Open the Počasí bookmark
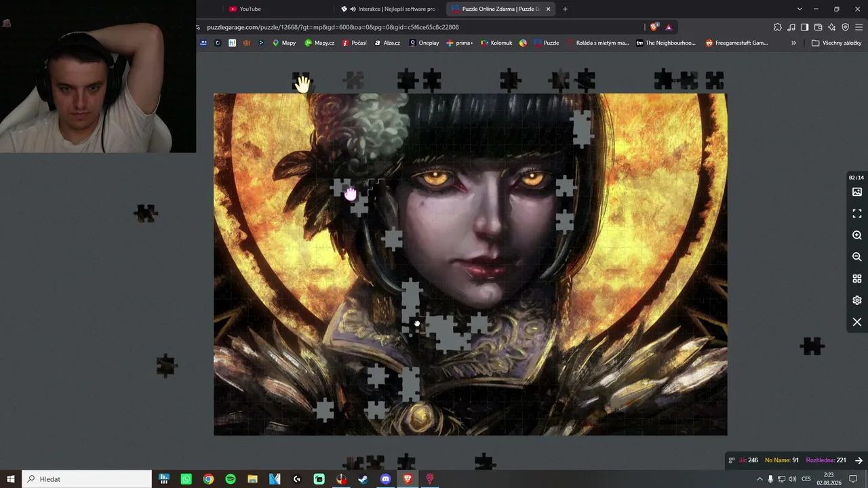Viewport: 868px width, 488px height. click(355, 43)
